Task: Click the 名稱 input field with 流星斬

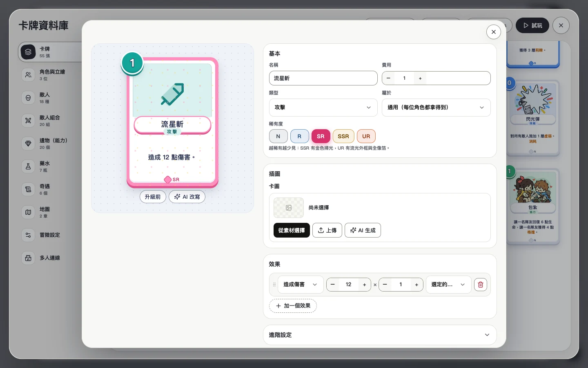Action: [323, 78]
